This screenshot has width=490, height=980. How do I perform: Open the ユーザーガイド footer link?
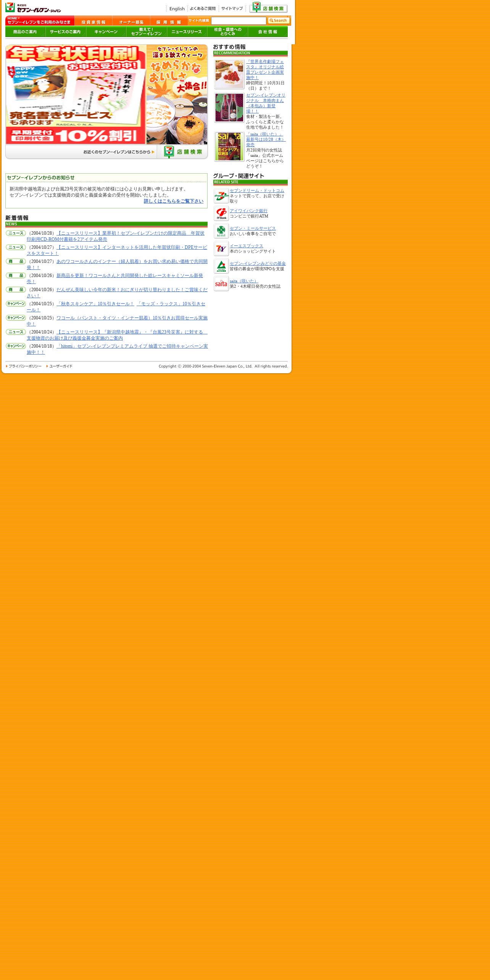(60, 366)
